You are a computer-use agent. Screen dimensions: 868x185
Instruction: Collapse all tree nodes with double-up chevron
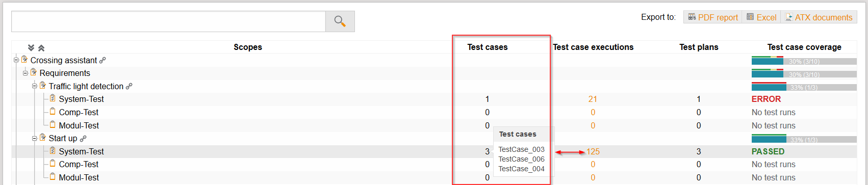pos(41,47)
